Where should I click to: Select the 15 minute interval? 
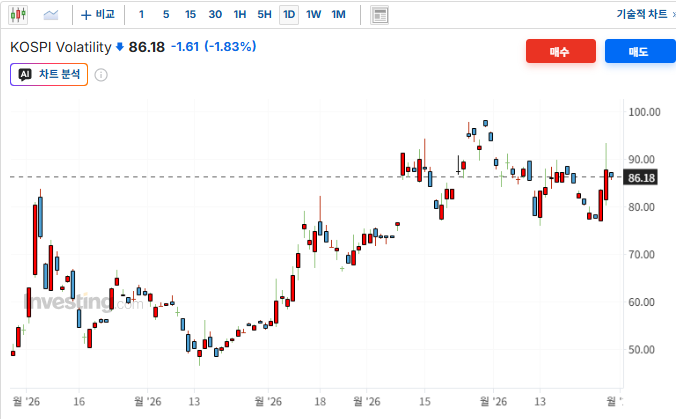(190, 15)
